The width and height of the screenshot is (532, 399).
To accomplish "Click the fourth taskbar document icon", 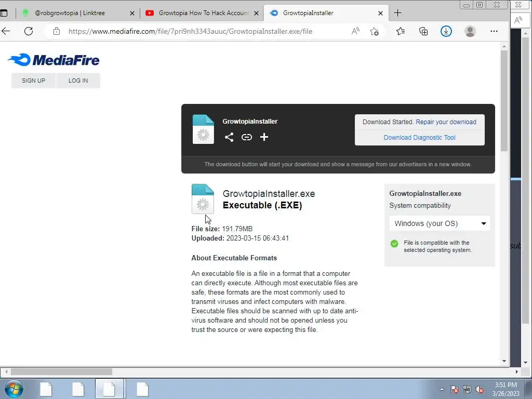I will pyautogui.click(x=142, y=389).
